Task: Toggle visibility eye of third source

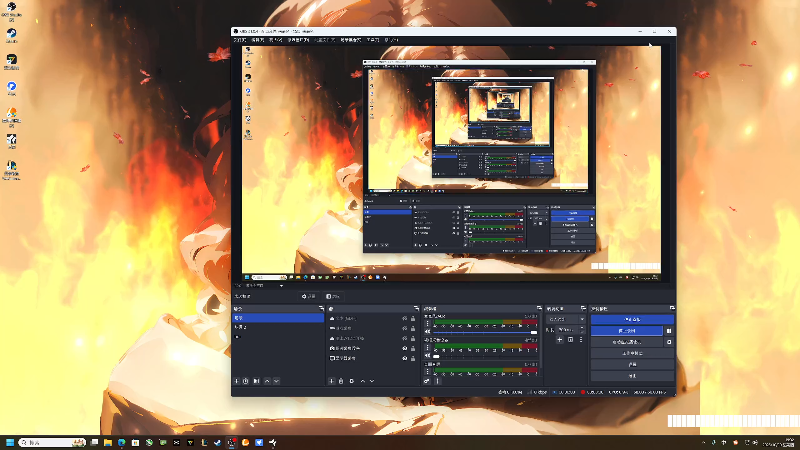Action: click(405, 338)
